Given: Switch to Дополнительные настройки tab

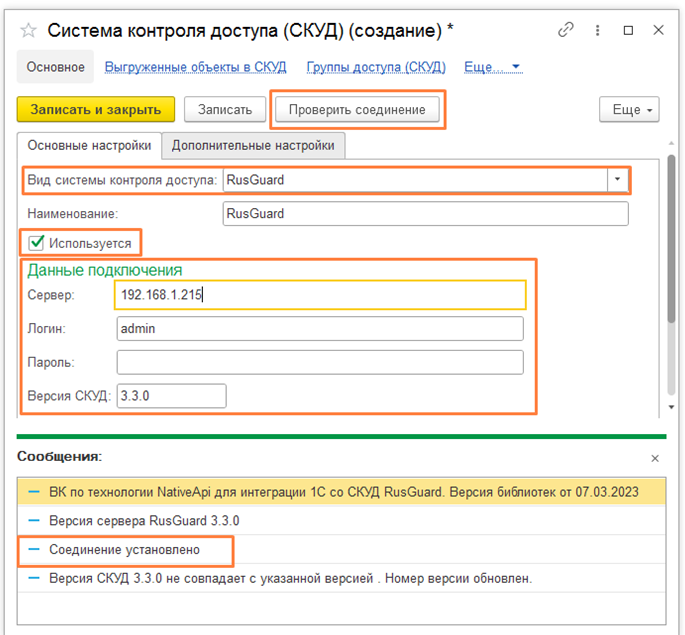Looking at the screenshot, I should coord(253,145).
